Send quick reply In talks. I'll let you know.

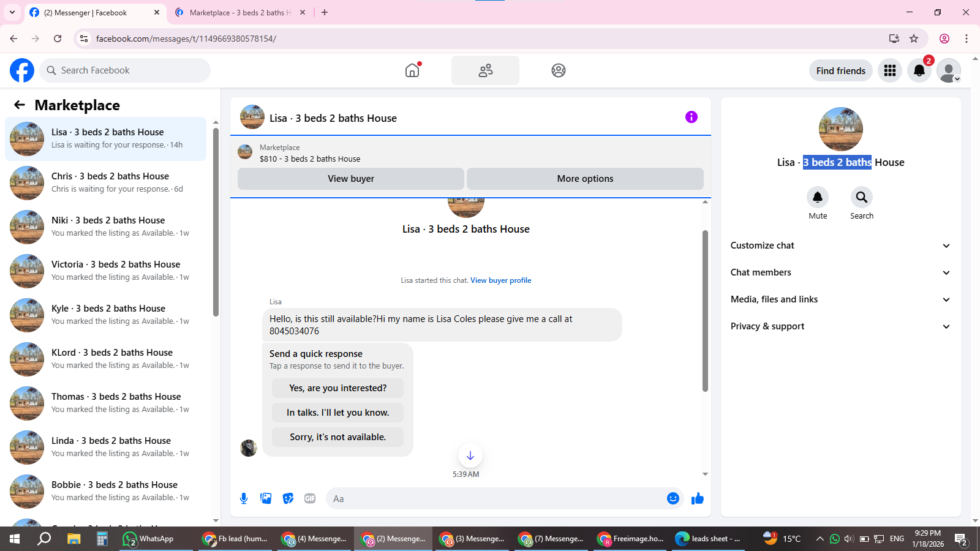pyautogui.click(x=338, y=413)
